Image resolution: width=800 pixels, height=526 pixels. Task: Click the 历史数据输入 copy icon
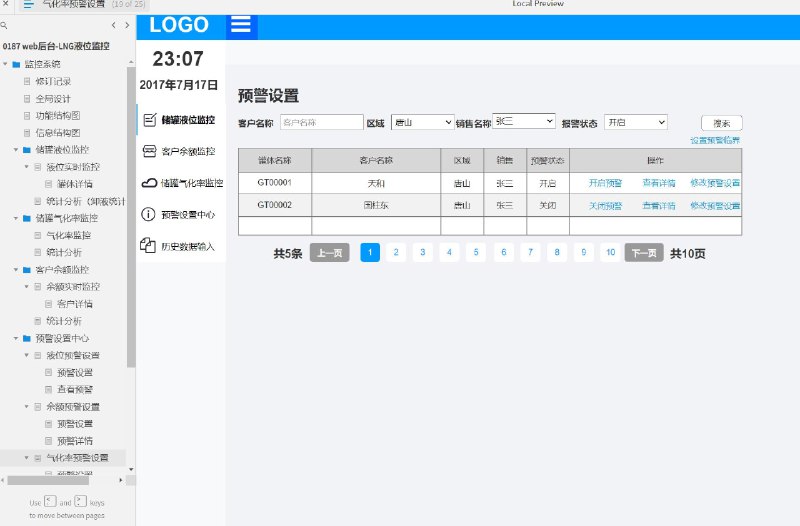(x=148, y=245)
